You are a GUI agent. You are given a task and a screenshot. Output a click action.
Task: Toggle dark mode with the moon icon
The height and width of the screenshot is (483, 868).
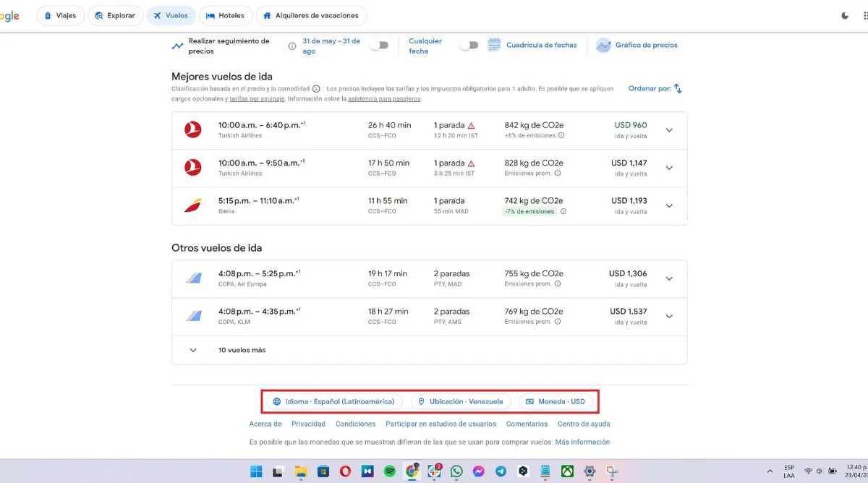click(843, 14)
